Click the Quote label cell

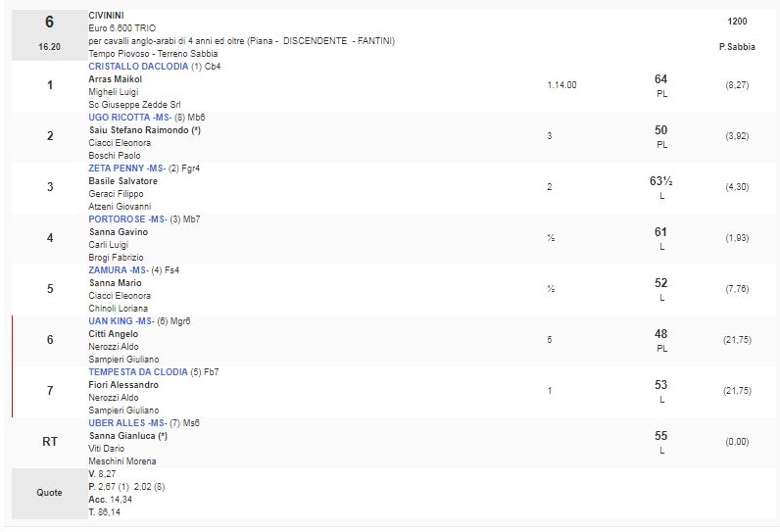[50, 493]
